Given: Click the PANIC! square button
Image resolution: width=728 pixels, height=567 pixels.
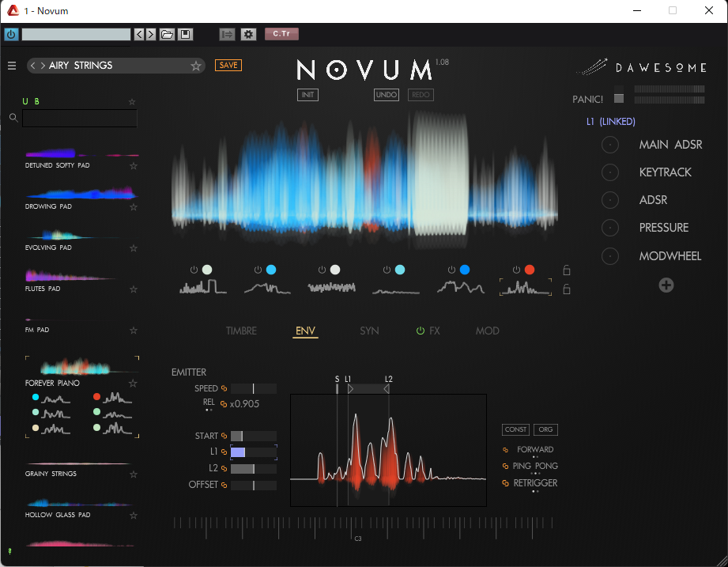Looking at the screenshot, I should [x=618, y=98].
